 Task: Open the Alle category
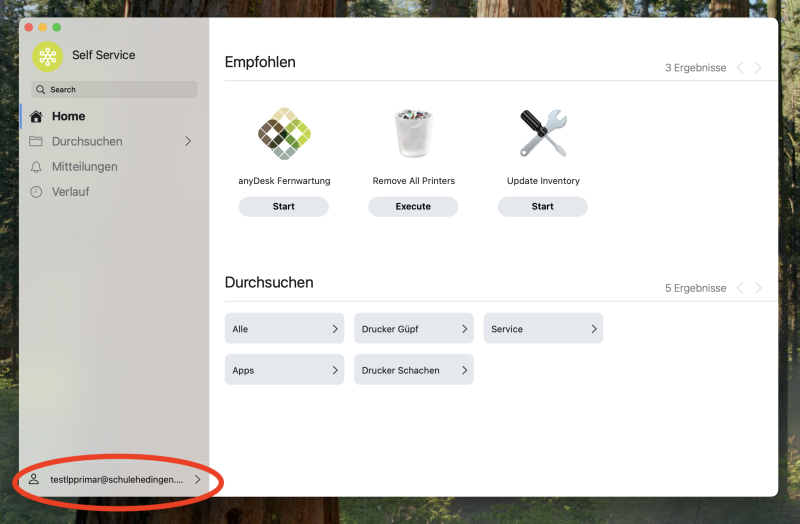pos(284,329)
